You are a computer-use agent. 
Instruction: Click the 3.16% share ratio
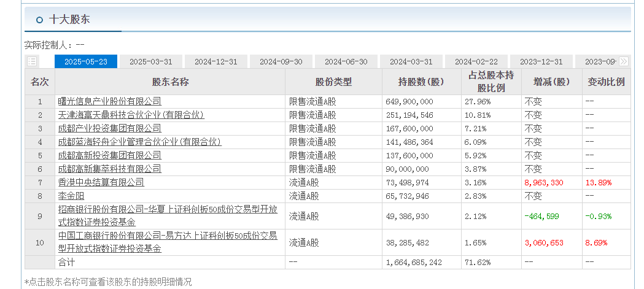[x=476, y=182]
